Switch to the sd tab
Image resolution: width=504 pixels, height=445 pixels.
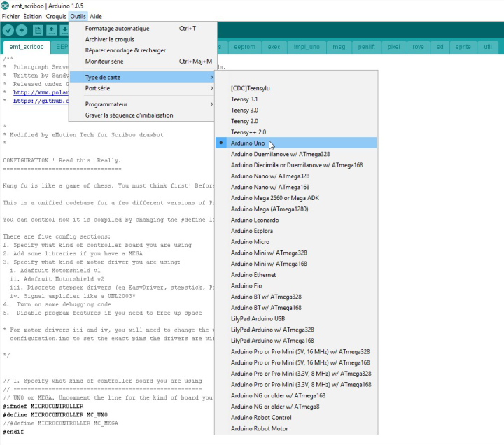click(440, 47)
